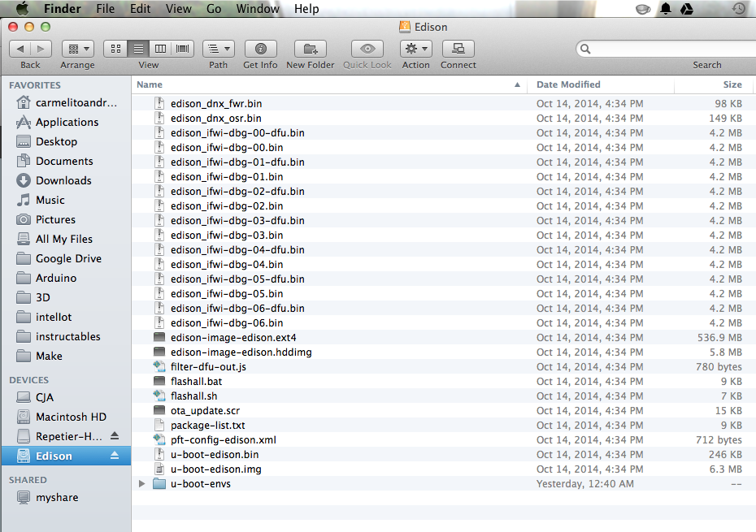The width and height of the screenshot is (756, 532).
Task: Sort by the Name column header
Action: pos(329,84)
